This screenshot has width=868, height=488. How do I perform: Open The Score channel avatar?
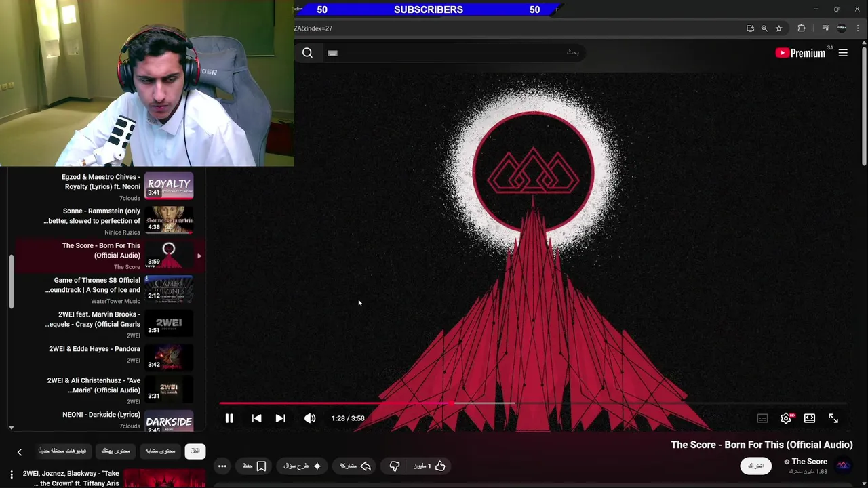pyautogui.click(x=843, y=466)
